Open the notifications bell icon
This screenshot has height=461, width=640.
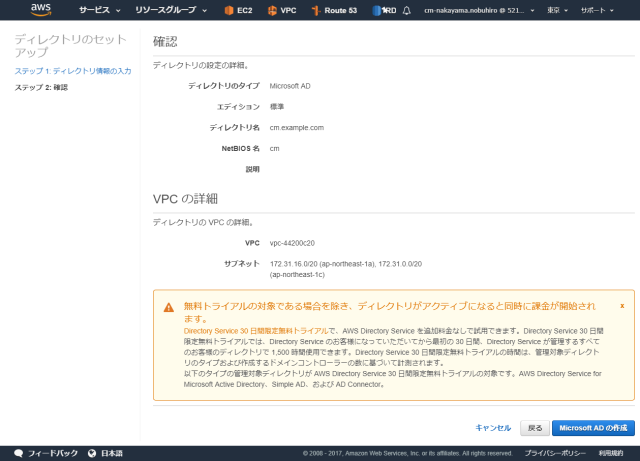pyautogui.click(x=407, y=11)
